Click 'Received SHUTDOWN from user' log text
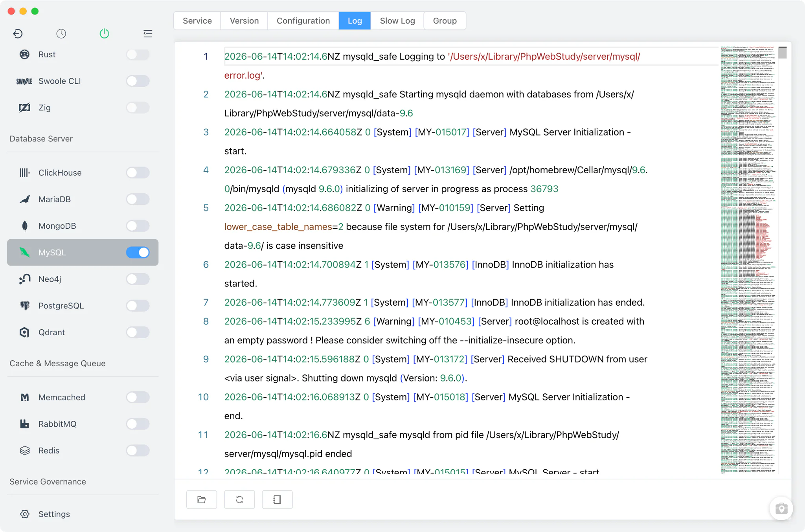805x532 pixels. 577,359
